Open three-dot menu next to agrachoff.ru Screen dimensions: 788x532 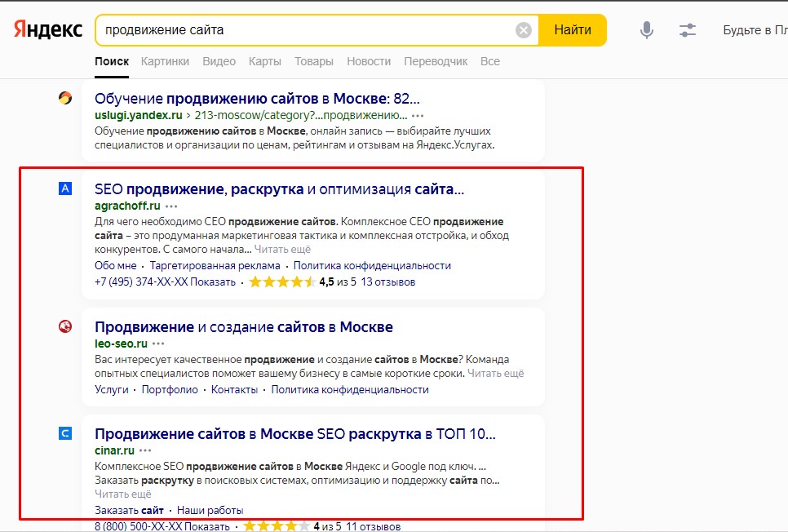[x=171, y=206]
